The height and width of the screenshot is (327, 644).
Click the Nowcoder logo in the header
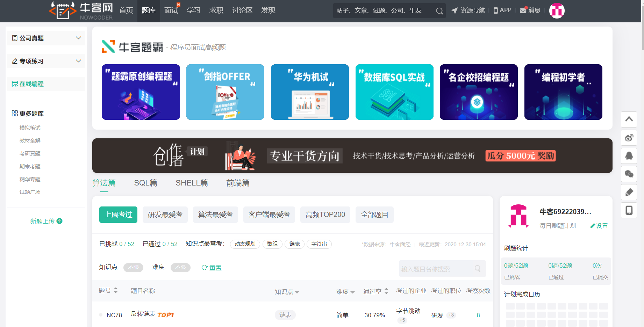point(81,10)
